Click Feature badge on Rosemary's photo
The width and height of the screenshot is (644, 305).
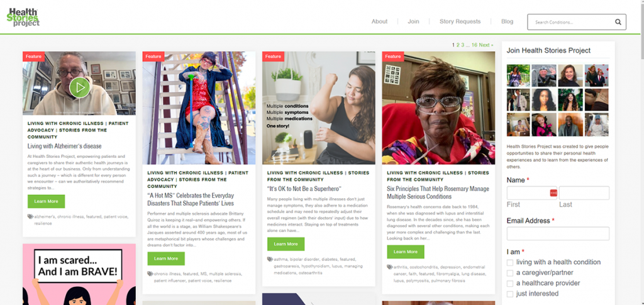(x=393, y=56)
